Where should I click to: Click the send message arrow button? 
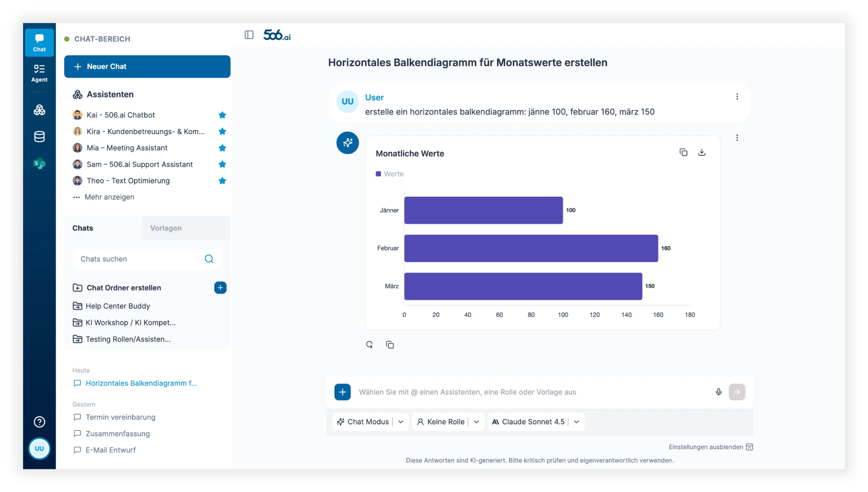[737, 392]
